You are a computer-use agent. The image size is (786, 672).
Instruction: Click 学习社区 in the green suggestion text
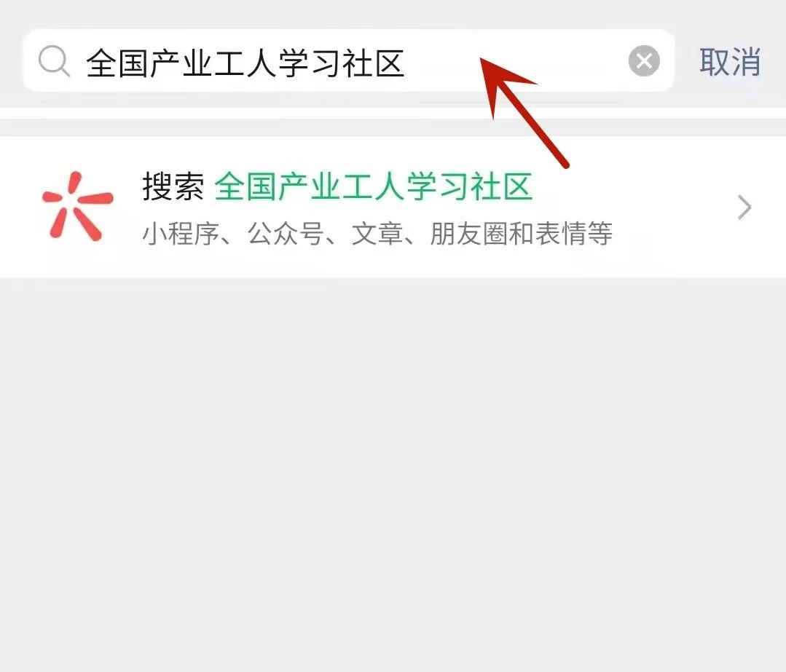[x=469, y=186]
